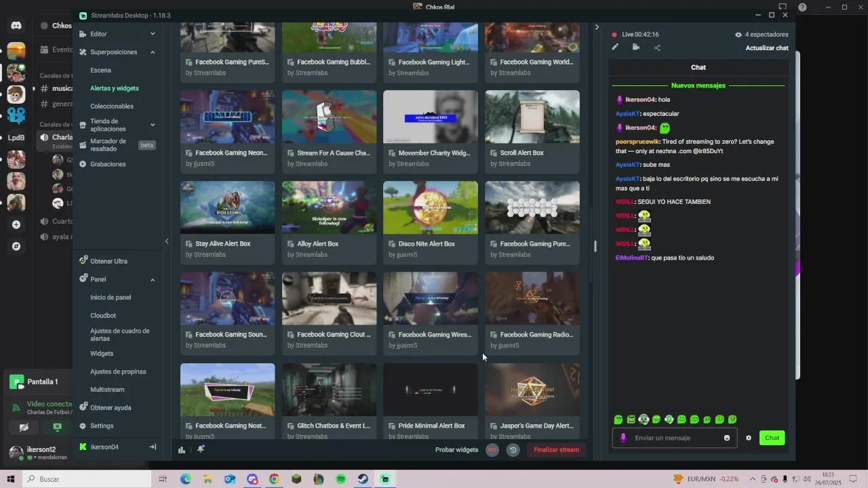The width and height of the screenshot is (868, 488).
Task: Open Inicio de panel
Action: click(x=111, y=298)
